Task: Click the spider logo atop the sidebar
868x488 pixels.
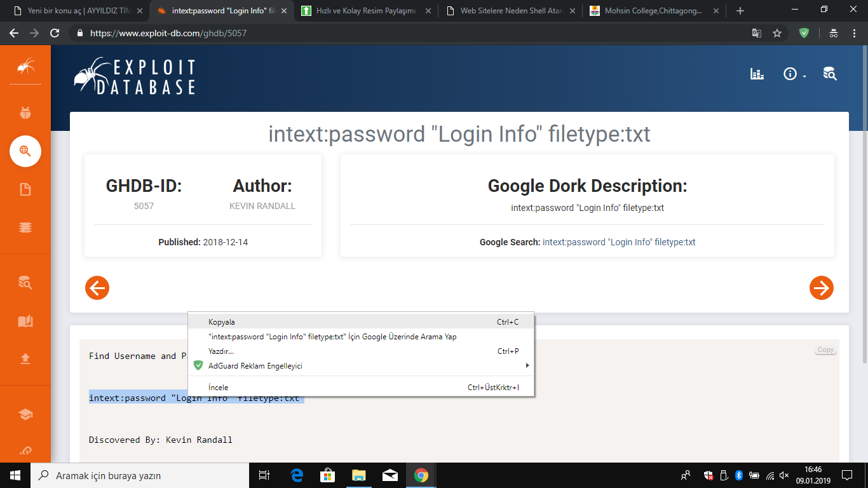Action: [x=25, y=66]
